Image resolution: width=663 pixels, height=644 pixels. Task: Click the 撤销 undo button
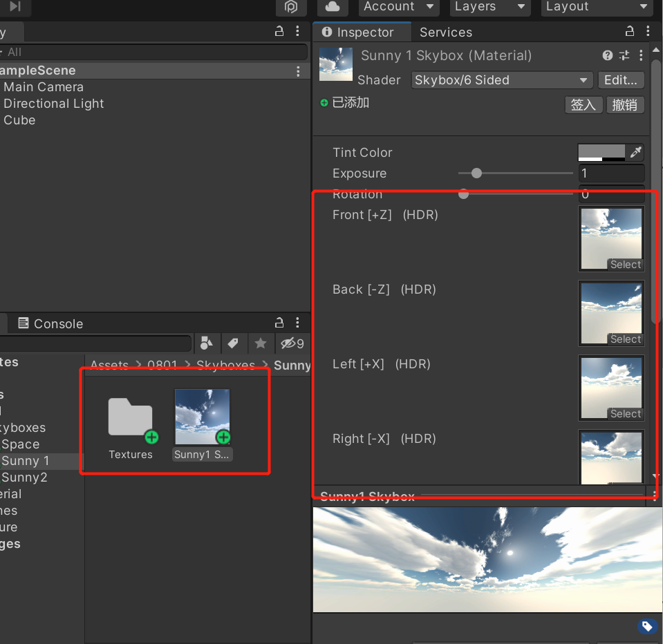[625, 104]
